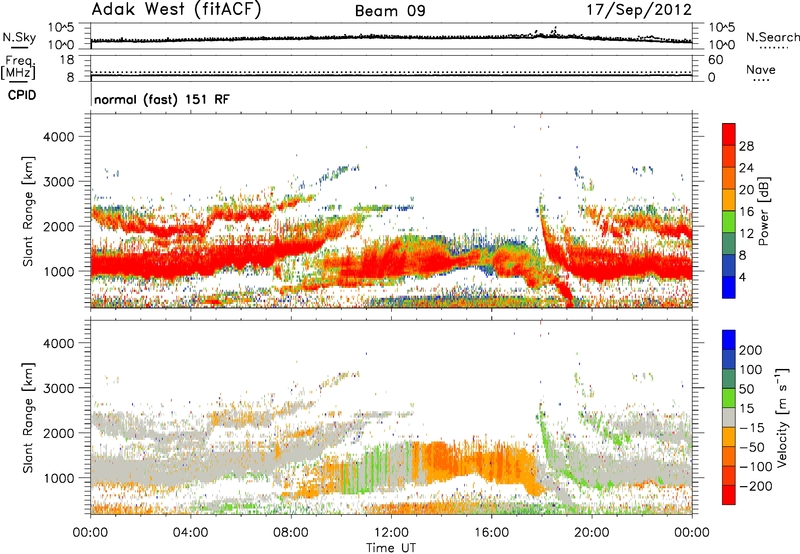Click the 'Power [dB]' color bar label
Image resolution: width=800 pixels, height=554 pixels.
pyautogui.click(x=764, y=211)
